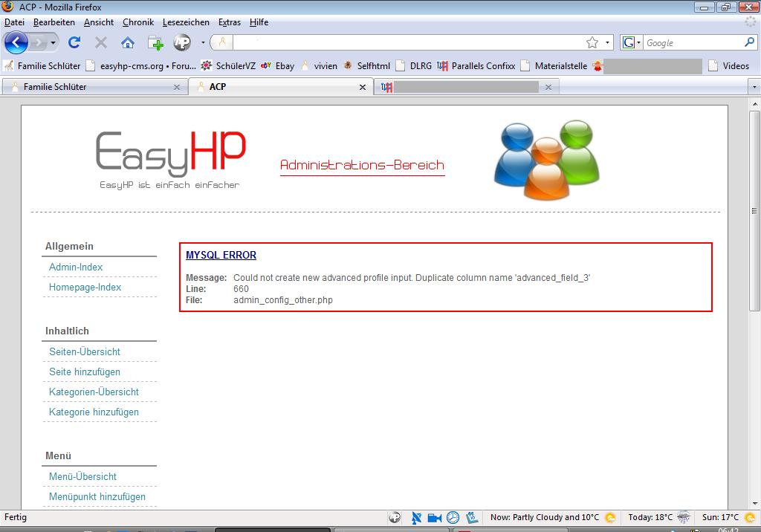Reload the current page
The height and width of the screenshot is (532, 761).
coord(74,42)
